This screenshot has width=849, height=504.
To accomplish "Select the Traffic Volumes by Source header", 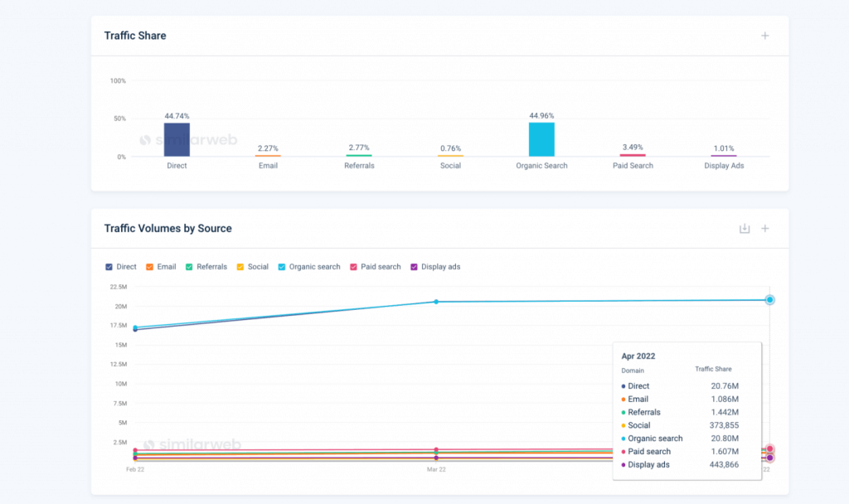I will click(168, 228).
